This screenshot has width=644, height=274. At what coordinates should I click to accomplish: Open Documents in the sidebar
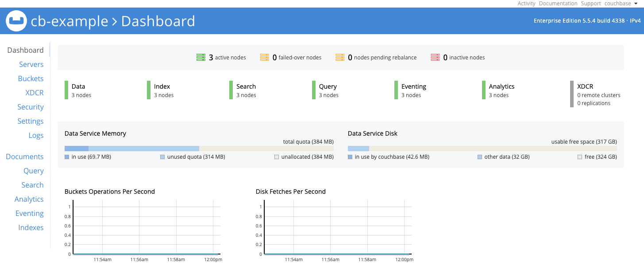(x=25, y=157)
